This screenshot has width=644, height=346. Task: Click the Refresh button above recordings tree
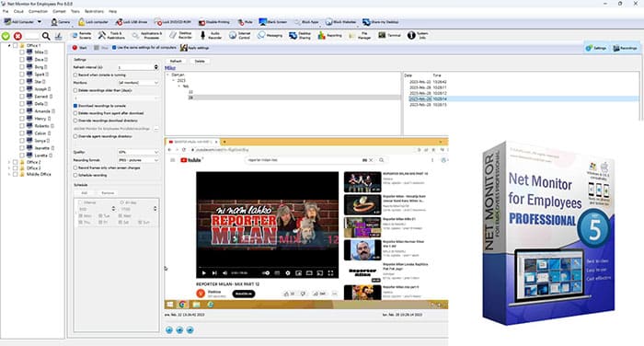pyautogui.click(x=176, y=61)
